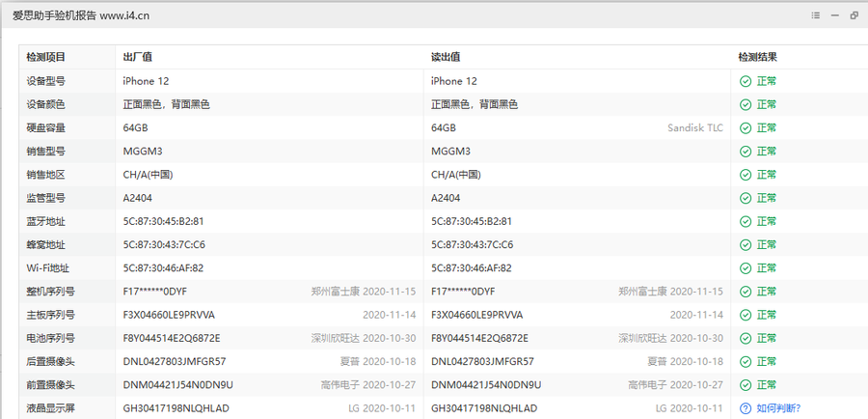Open the 如何判断? help link
The image size is (868, 419).
[778, 408]
